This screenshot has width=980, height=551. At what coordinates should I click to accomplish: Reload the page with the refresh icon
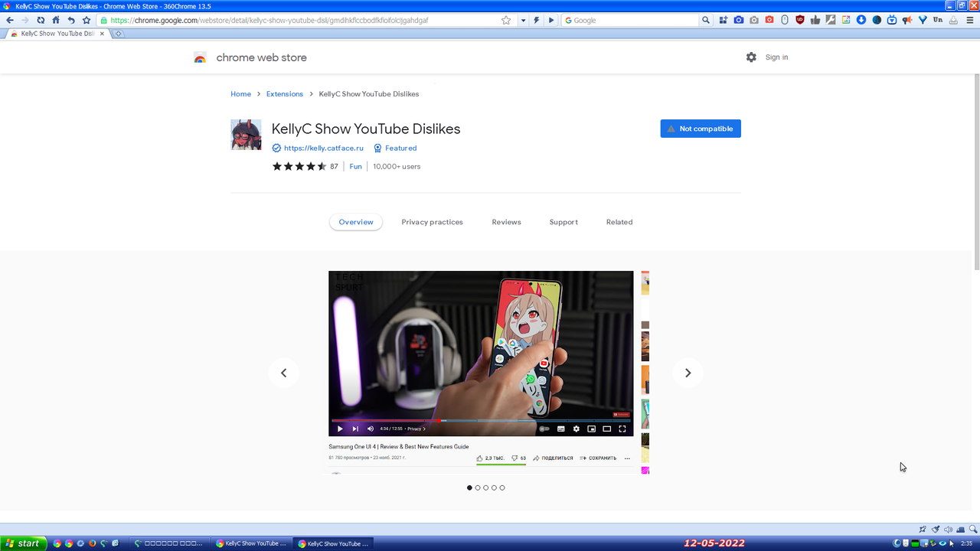(41, 20)
